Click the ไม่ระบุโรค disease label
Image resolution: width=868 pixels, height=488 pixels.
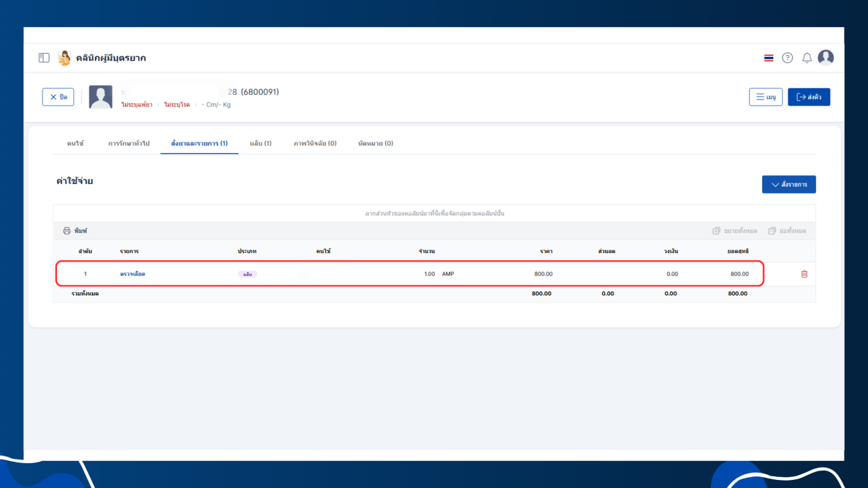pos(177,105)
